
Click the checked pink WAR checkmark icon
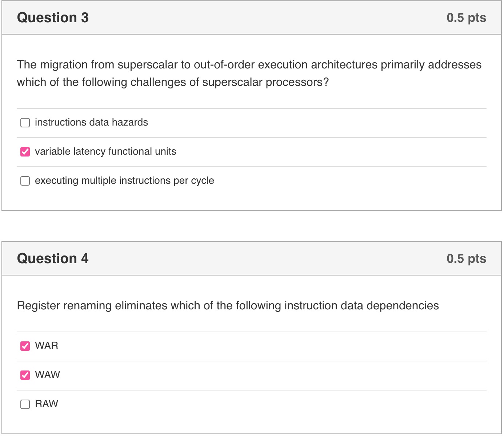coord(25,346)
